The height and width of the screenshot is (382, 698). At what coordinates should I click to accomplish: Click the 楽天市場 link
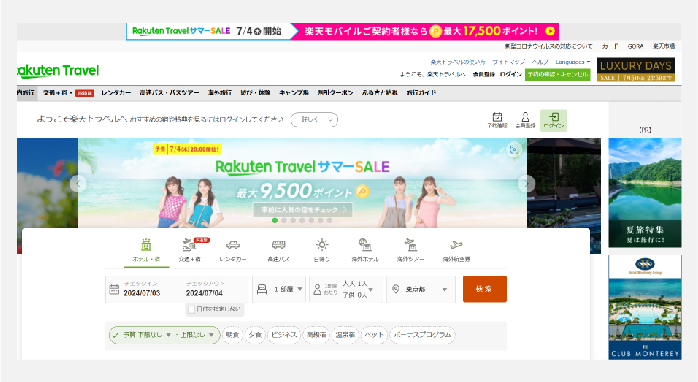pos(664,46)
